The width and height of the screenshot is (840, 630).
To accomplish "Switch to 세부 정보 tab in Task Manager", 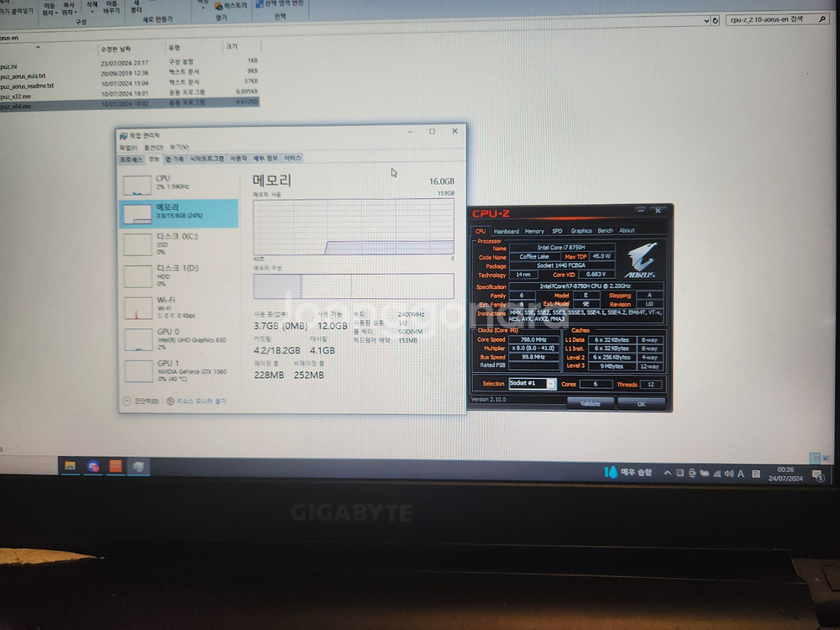I will pyautogui.click(x=265, y=158).
